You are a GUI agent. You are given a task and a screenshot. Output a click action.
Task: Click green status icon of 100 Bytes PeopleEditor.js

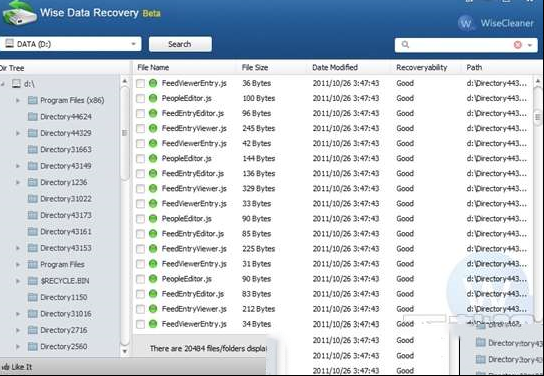tap(153, 98)
